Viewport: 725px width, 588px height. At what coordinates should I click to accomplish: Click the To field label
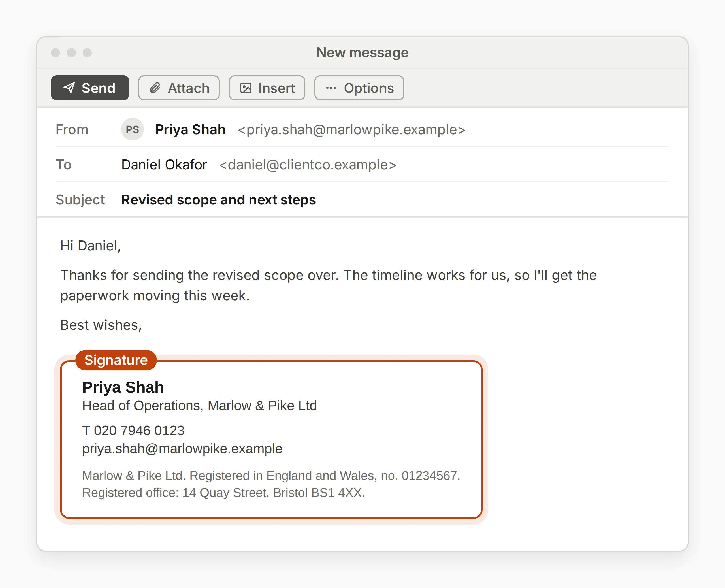click(x=64, y=165)
